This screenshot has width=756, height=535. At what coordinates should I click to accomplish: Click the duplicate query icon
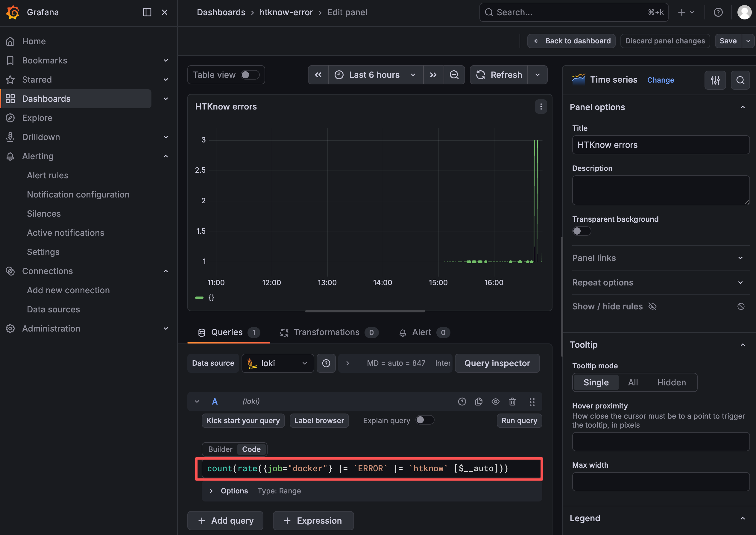coord(479,402)
